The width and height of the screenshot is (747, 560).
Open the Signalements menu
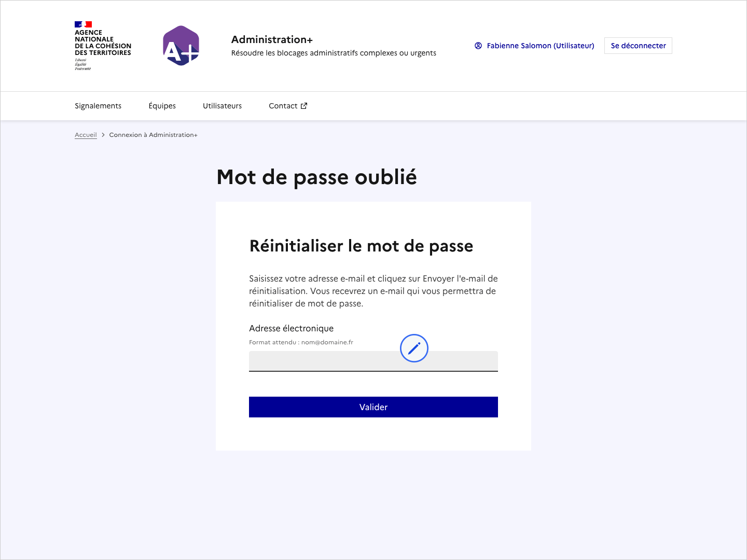[98, 106]
